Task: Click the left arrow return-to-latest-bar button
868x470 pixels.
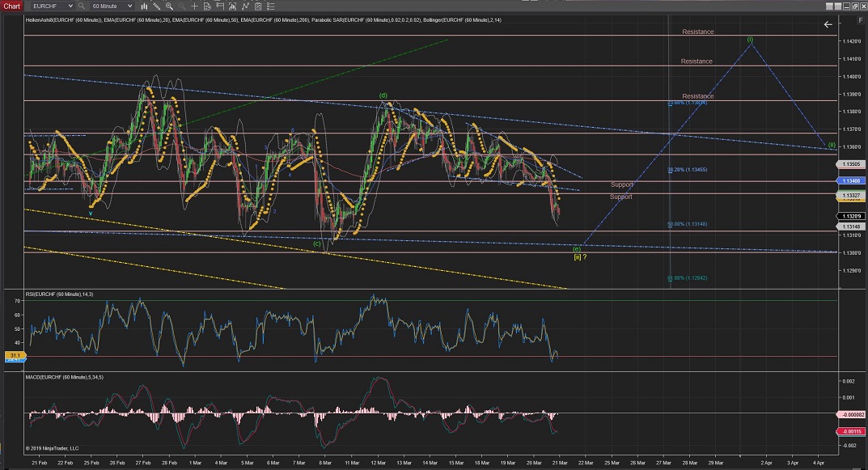Action: pyautogui.click(x=828, y=24)
